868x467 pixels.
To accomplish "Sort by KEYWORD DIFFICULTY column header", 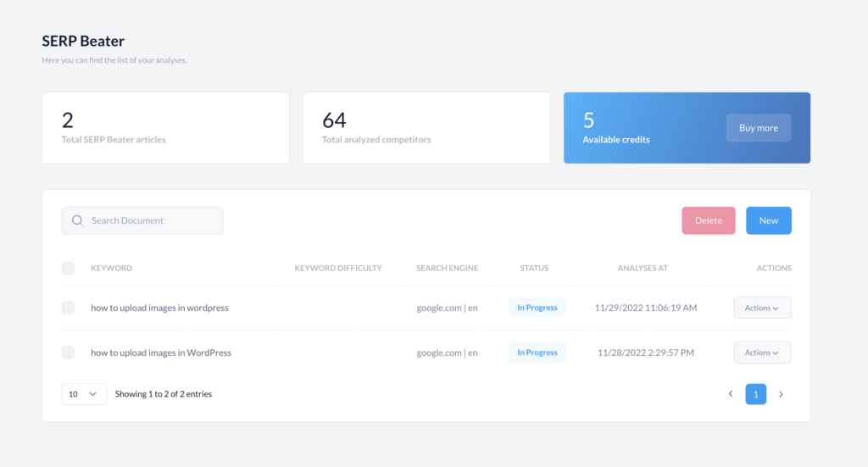I will tap(338, 269).
